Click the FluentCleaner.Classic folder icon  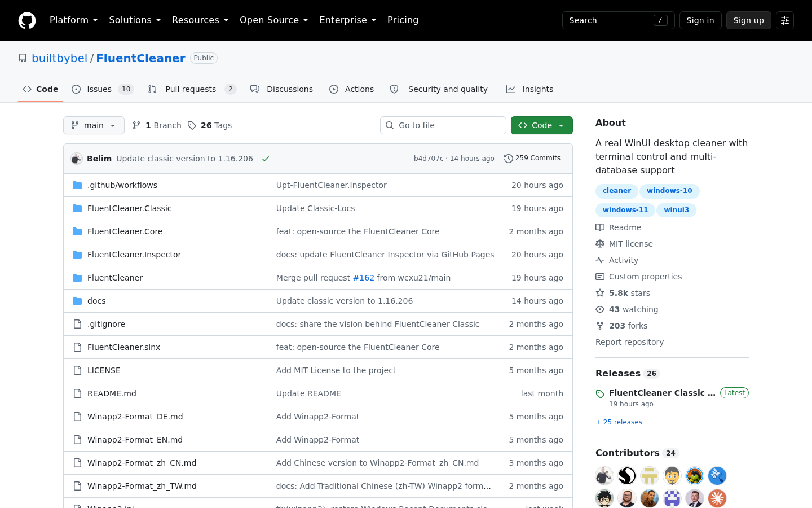(77, 208)
